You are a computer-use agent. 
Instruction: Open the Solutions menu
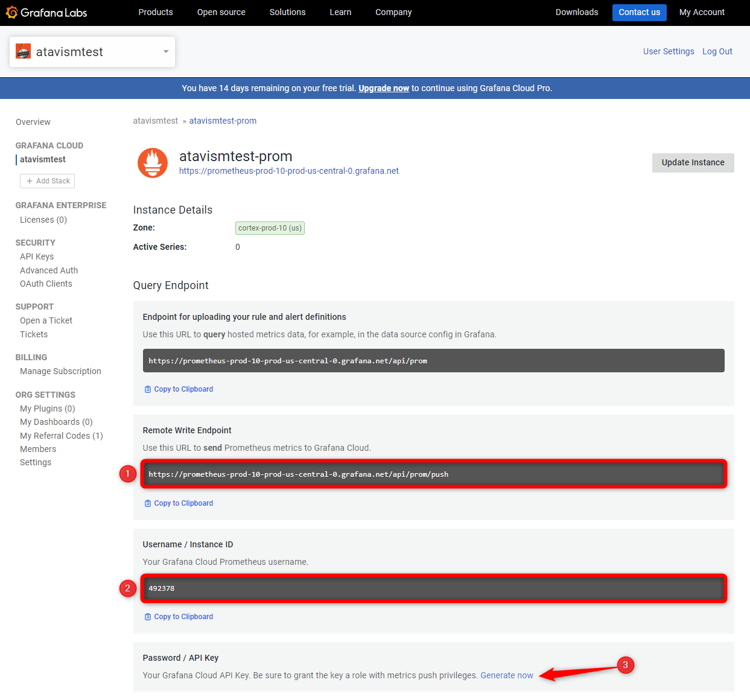(287, 12)
